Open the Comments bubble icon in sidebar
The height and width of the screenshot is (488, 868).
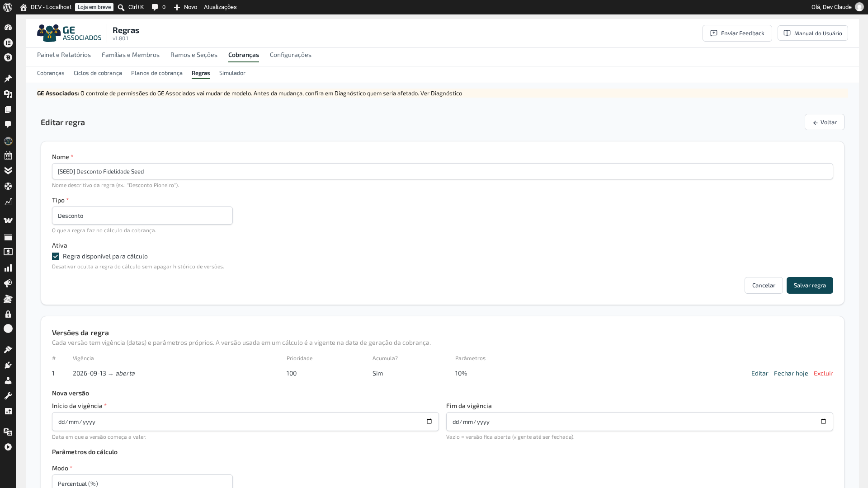click(8, 125)
